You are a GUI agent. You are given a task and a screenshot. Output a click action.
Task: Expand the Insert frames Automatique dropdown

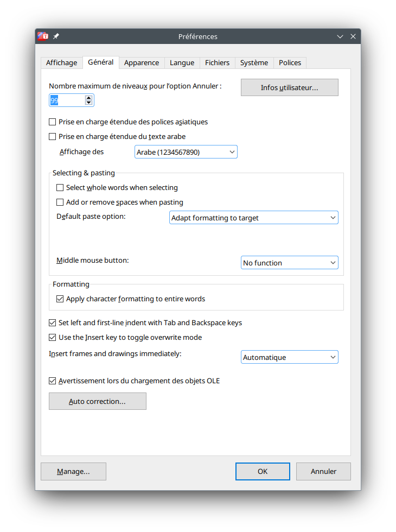[x=289, y=358]
